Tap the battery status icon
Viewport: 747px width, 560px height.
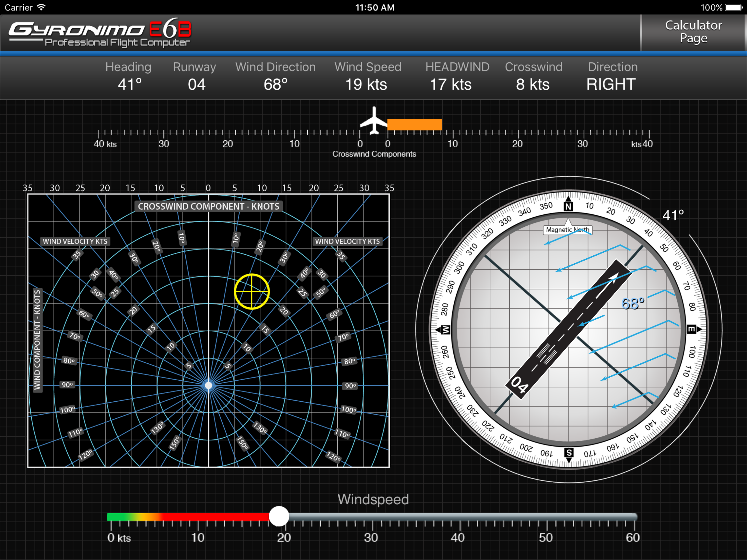tap(734, 7)
